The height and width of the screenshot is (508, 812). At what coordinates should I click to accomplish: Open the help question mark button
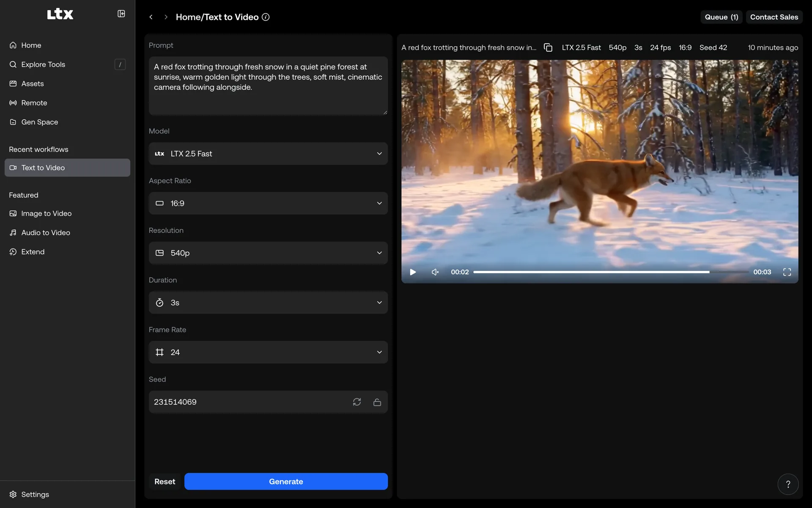(788, 484)
